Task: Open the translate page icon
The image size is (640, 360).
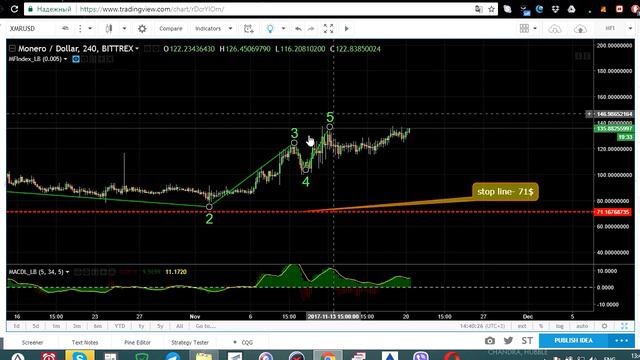Action: point(478,9)
